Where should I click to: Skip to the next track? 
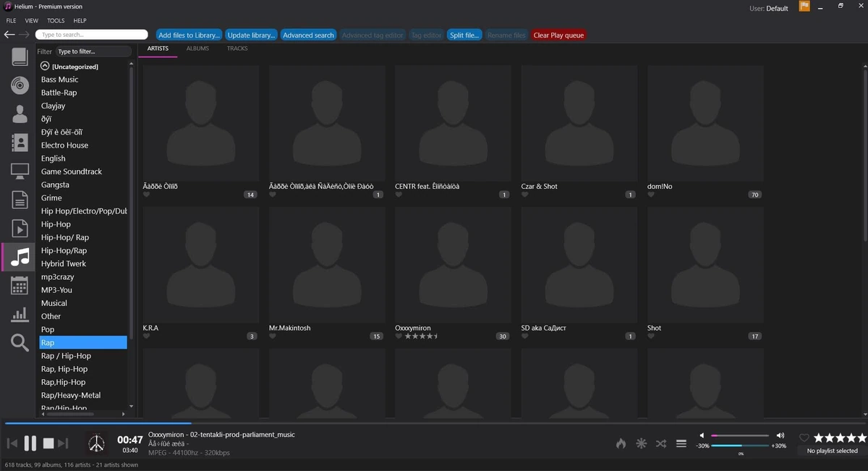click(63, 443)
